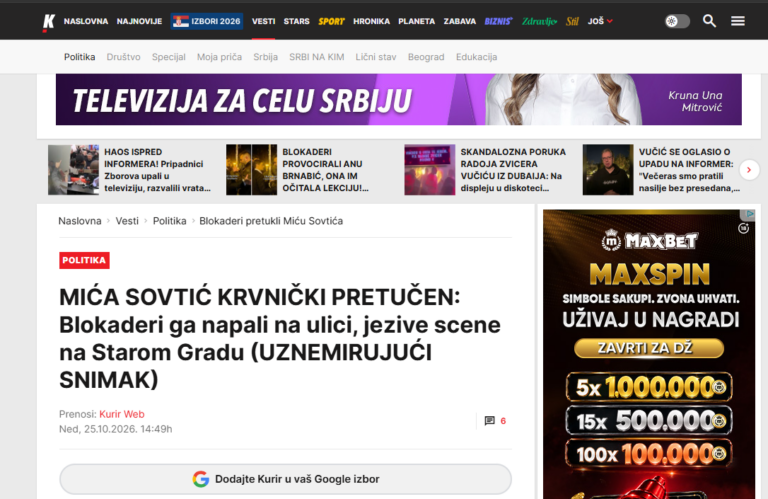The height and width of the screenshot is (499, 768).
Task: Select Politika subcategory tab
Action: 79,57
